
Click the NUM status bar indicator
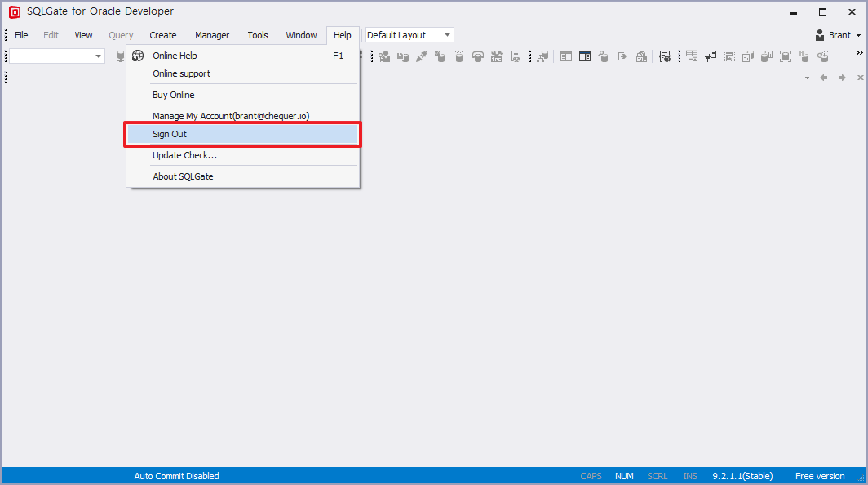[624, 476]
